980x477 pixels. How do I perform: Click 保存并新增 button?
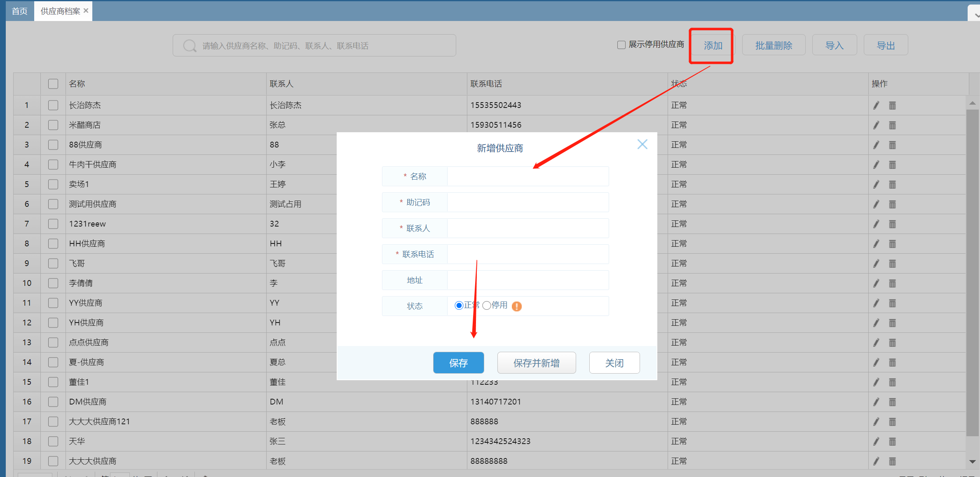[x=537, y=363]
